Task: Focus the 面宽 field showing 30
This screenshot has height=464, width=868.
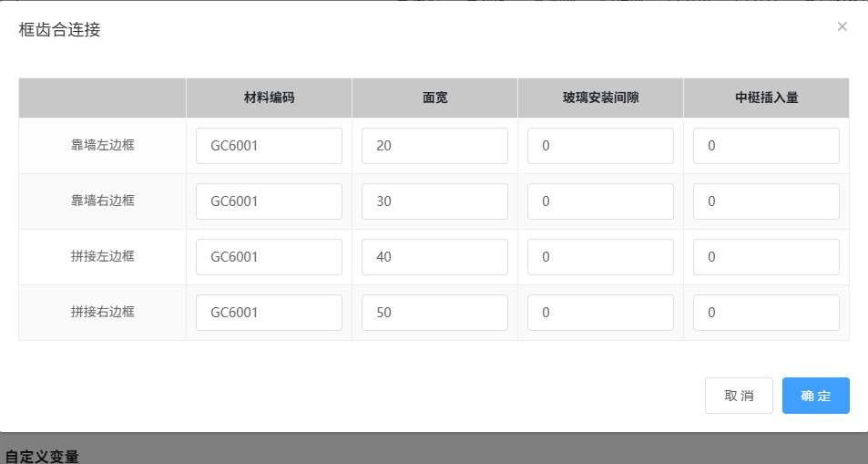Action: click(434, 201)
